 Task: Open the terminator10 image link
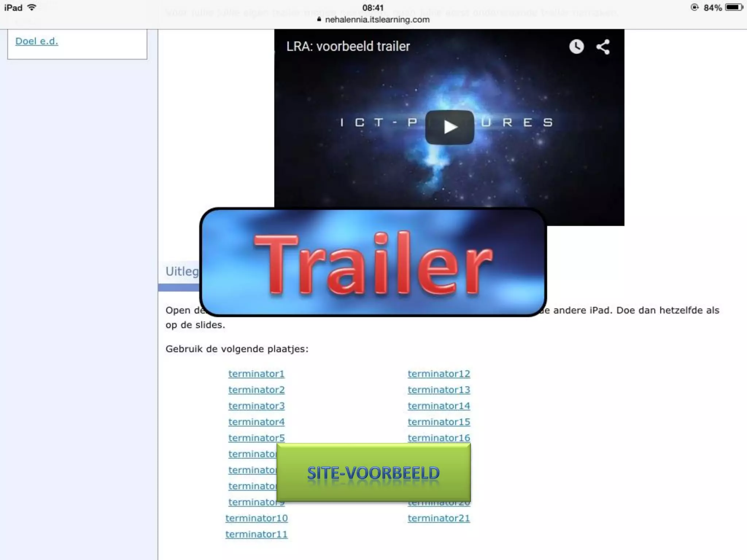(256, 518)
